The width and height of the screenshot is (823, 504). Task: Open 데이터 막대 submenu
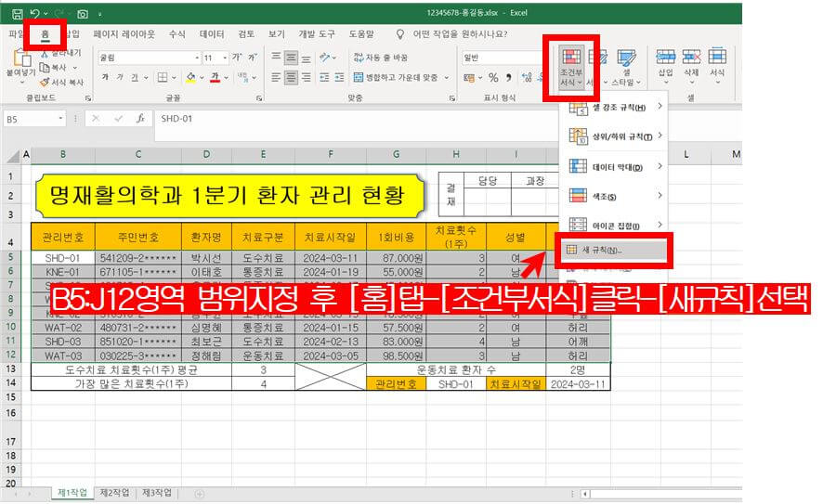(615, 167)
